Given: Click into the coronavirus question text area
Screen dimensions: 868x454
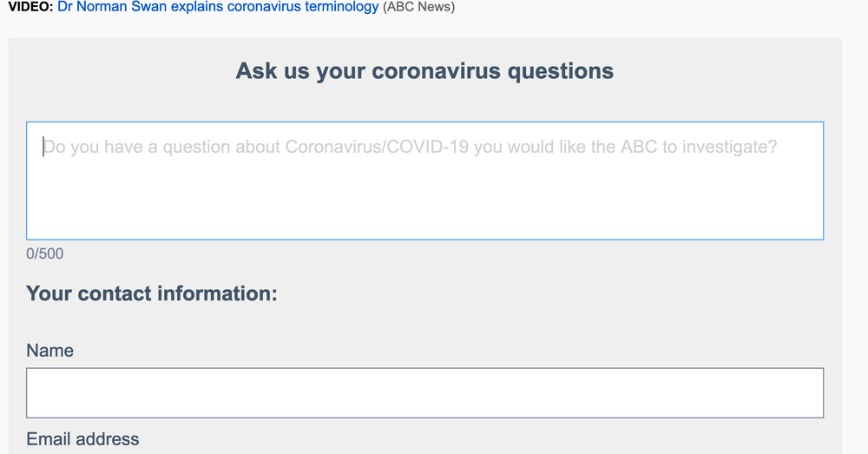Looking at the screenshot, I should click(424, 180).
